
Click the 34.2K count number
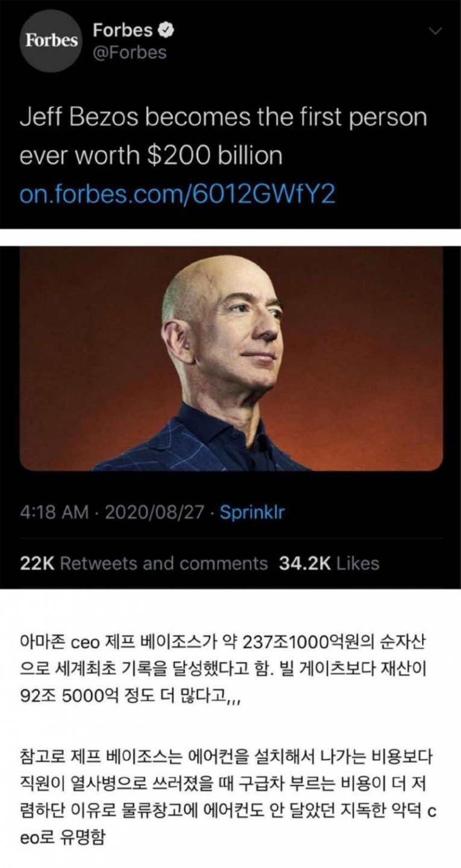[305, 564]
